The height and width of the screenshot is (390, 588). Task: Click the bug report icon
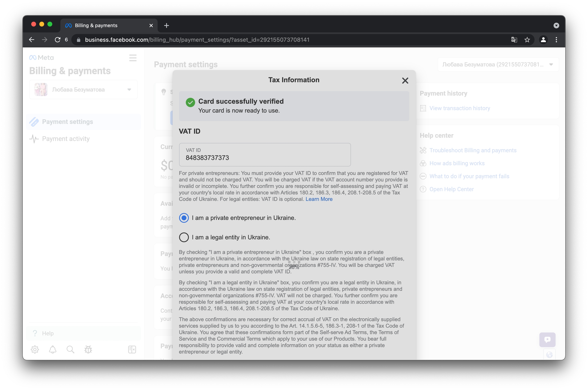click(88, 349)
